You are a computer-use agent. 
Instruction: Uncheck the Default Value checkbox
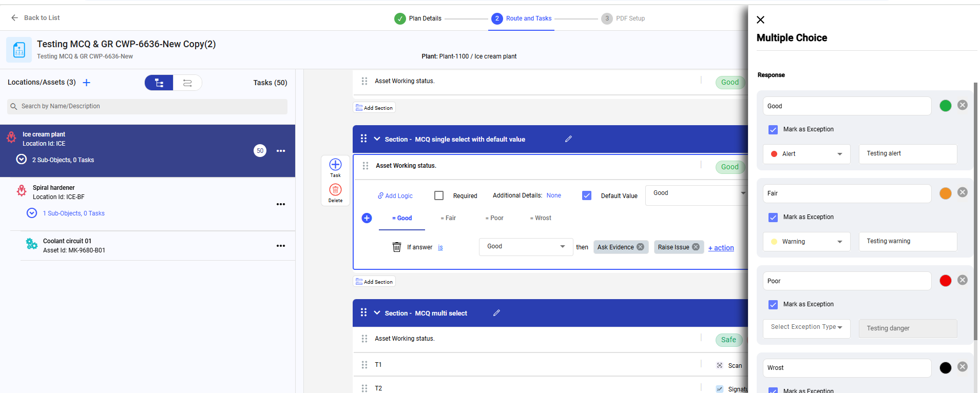[587, 195]
